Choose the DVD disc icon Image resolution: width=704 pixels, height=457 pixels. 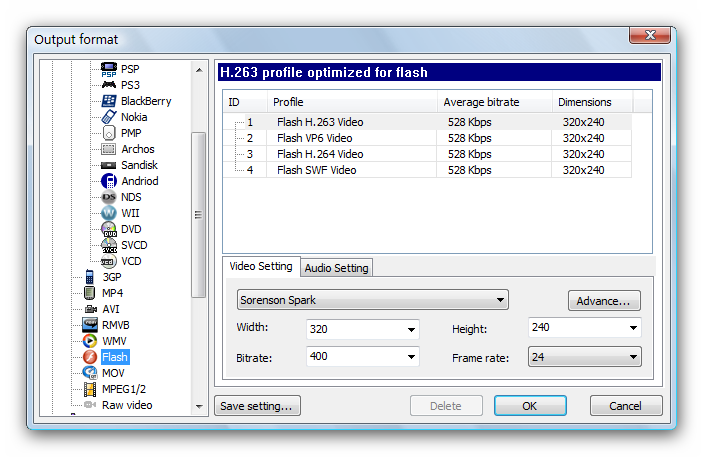(x=109, y=229)
